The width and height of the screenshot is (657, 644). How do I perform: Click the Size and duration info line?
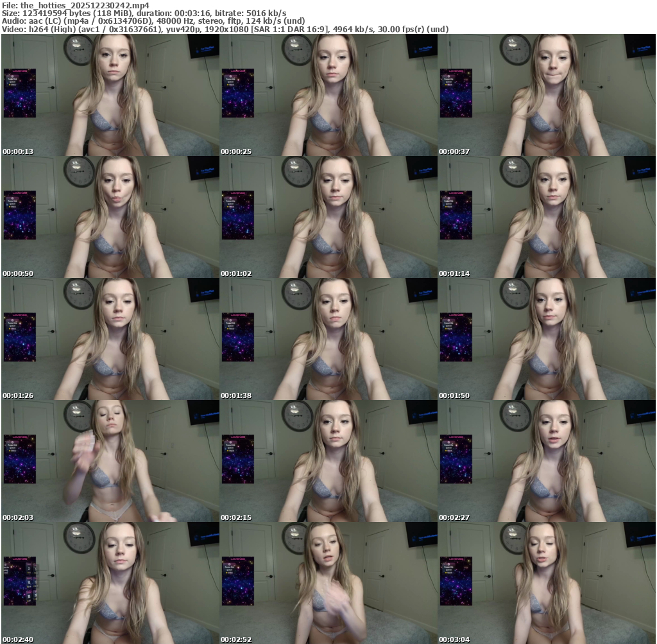[x=144, y=13]
